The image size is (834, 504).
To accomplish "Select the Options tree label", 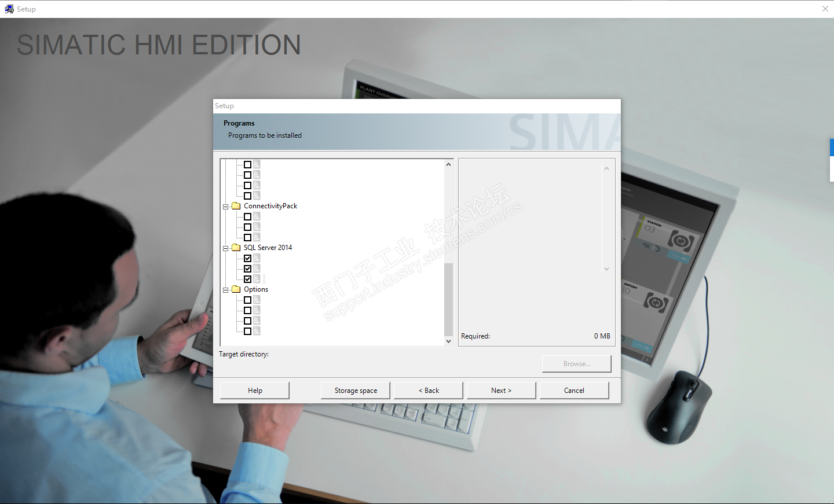I will 256,289.
